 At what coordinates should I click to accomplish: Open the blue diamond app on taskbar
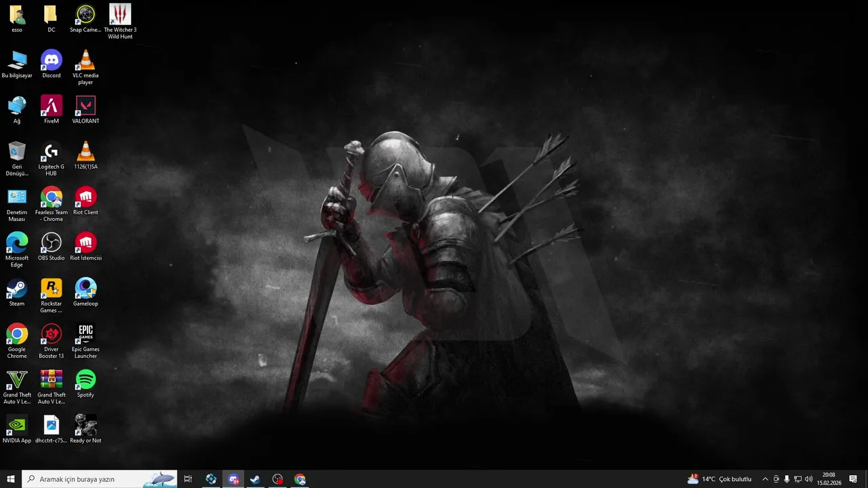pyautogui.click(x=211, y=479)
